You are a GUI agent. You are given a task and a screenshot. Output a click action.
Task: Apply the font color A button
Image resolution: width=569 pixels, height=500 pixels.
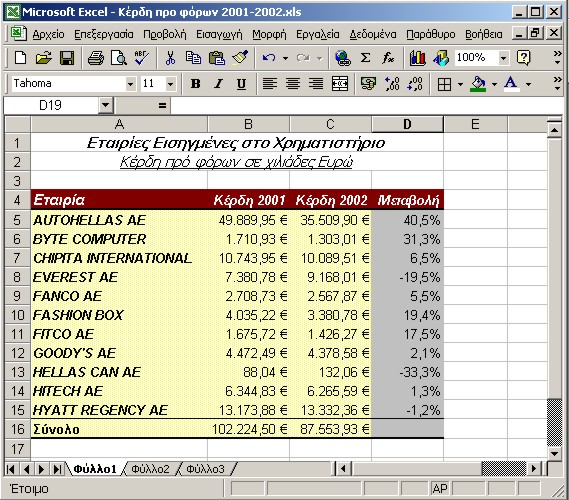511,84
